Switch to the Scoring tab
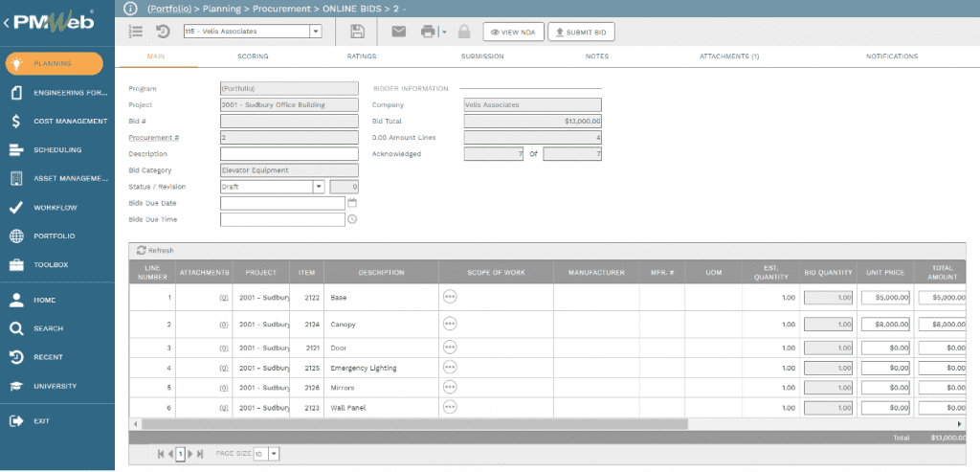This screenshot has width=980, height=472. pyautogui.click(x=253, y=56)
